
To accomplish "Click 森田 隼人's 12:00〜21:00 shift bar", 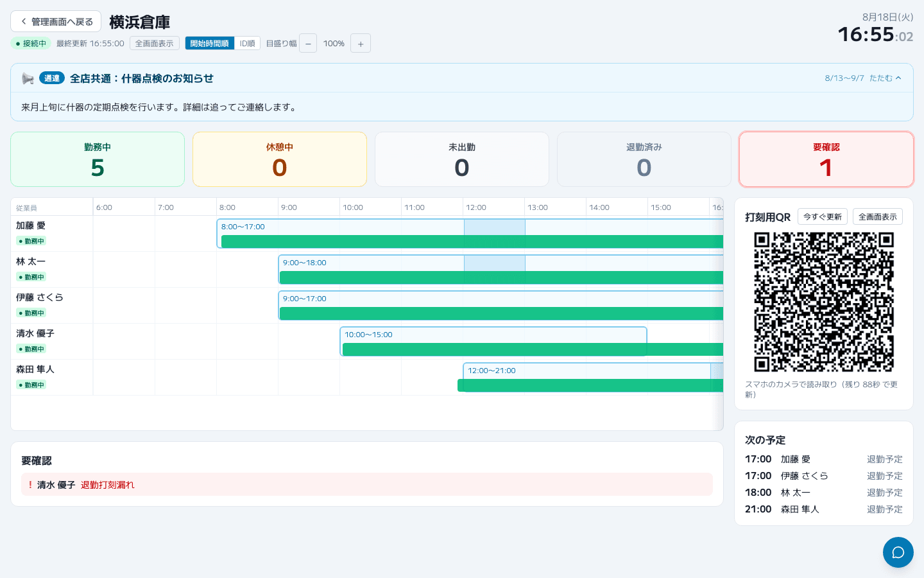I will [594, 377].
